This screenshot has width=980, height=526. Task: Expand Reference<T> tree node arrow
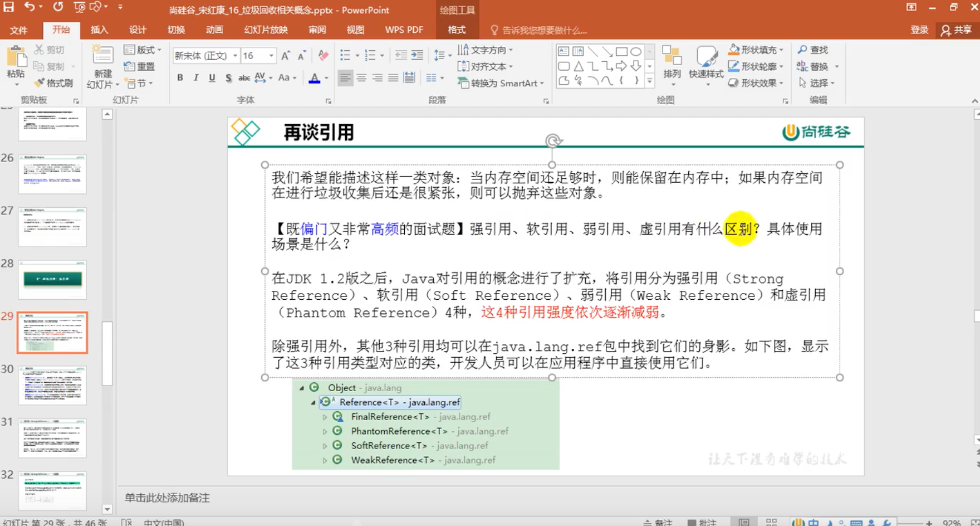(313, 402)
